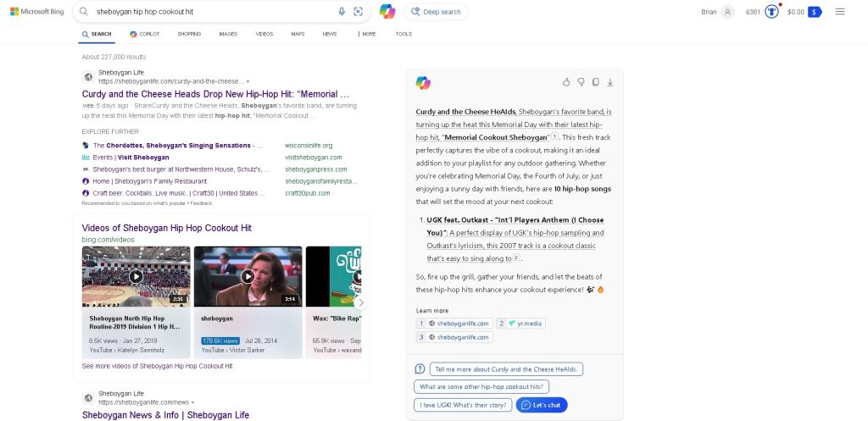868x421 pixels.
Task: Click the wisconsinlife.org domain link
Action: point(309,146)
